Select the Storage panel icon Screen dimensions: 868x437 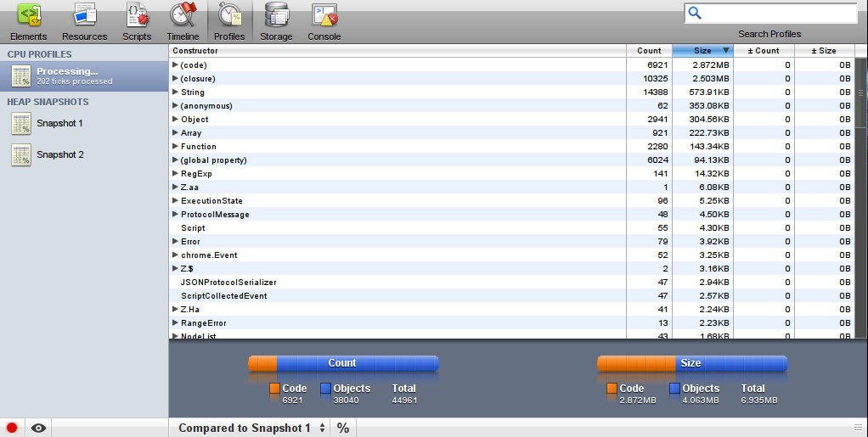pyautogui.click(x=276, y=14)
